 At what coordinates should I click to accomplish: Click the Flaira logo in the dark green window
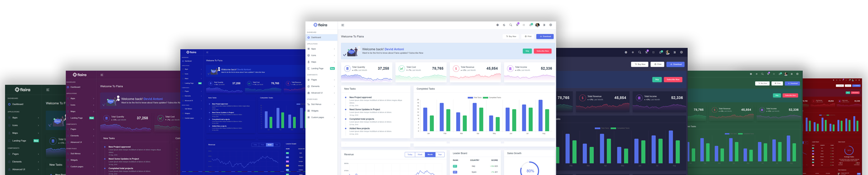coord(22,90)
